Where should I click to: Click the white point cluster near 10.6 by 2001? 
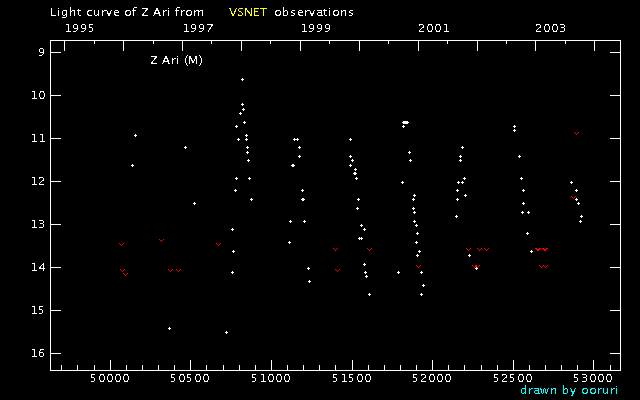pyautogui.click(x=405, y=122)
